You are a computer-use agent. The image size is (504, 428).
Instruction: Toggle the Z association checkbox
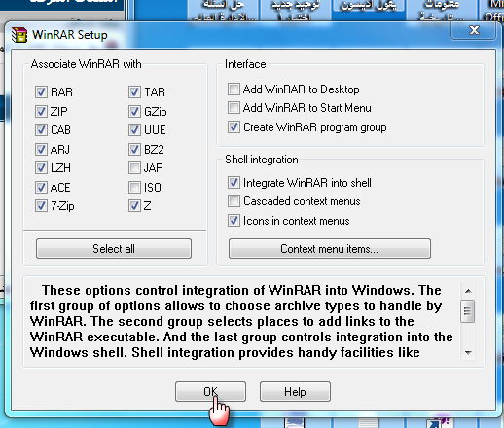pyautogui.click(x=134, y=206)
